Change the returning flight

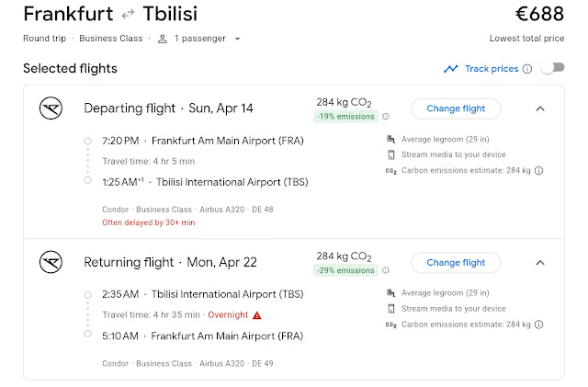(x=456, y=262)
